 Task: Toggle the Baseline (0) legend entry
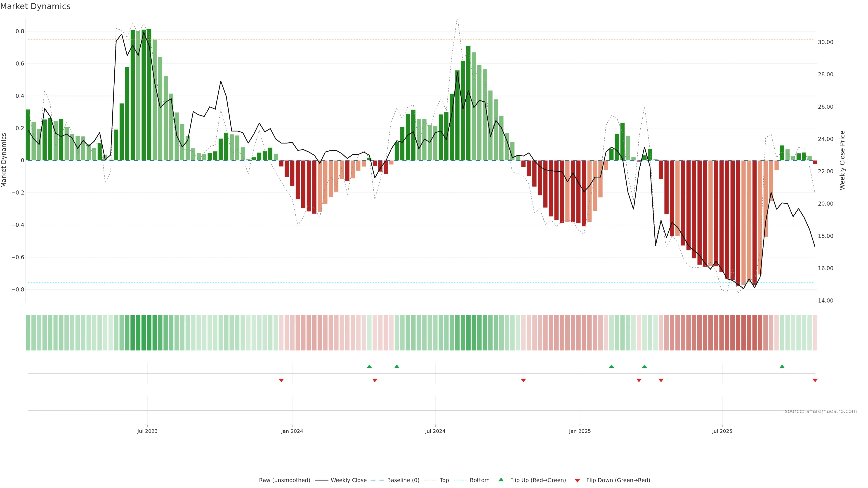tap(403, 480)
